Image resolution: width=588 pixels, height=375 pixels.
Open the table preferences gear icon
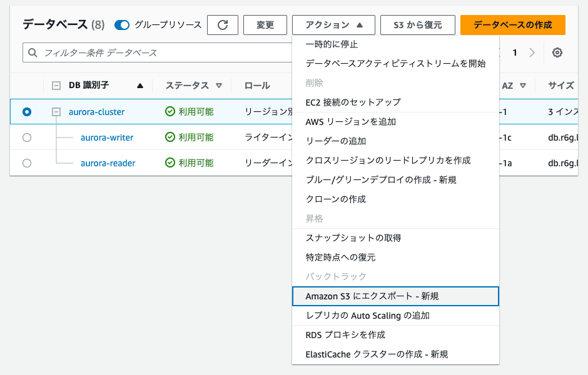(557, 52)
